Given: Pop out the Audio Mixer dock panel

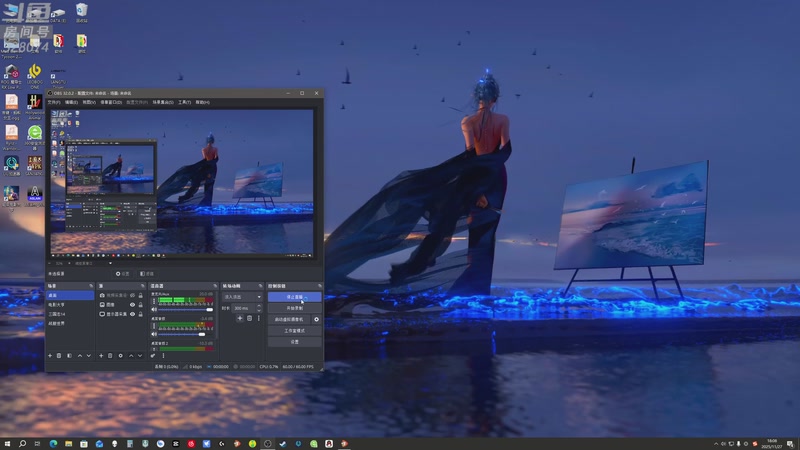Looking at the screenshot, I should click(x=215, y=286).
